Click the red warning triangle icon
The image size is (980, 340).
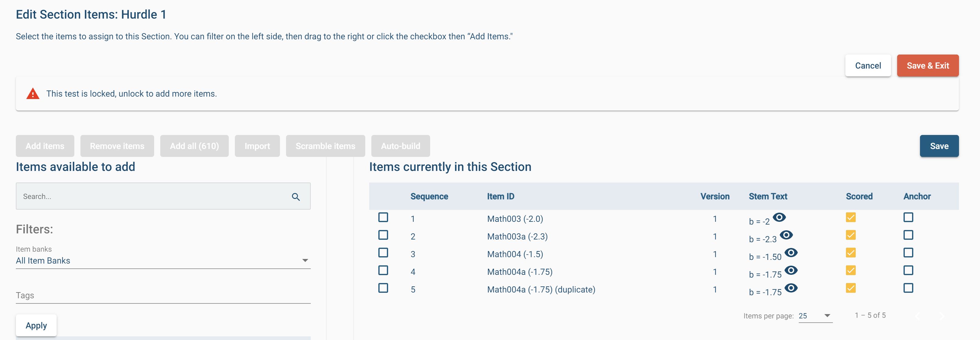[x=33, y=93]
